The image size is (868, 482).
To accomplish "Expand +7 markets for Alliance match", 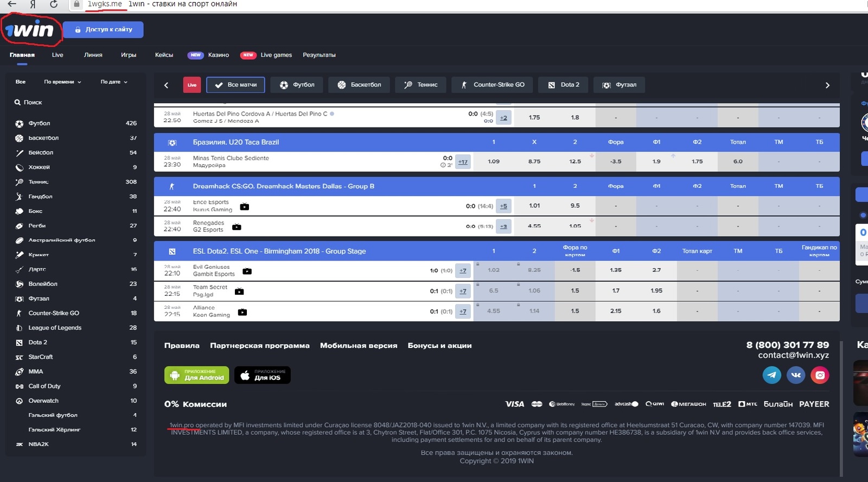I will [x=463, y=312].
